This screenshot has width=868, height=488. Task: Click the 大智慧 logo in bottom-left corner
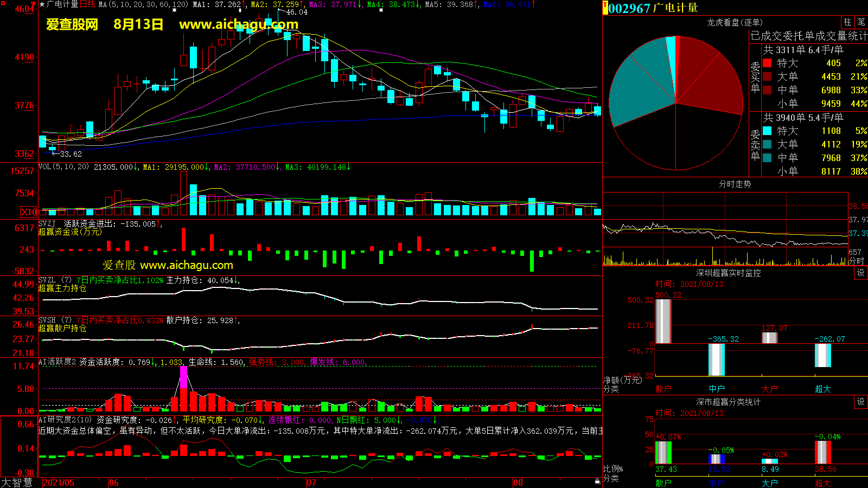[17, 482]
